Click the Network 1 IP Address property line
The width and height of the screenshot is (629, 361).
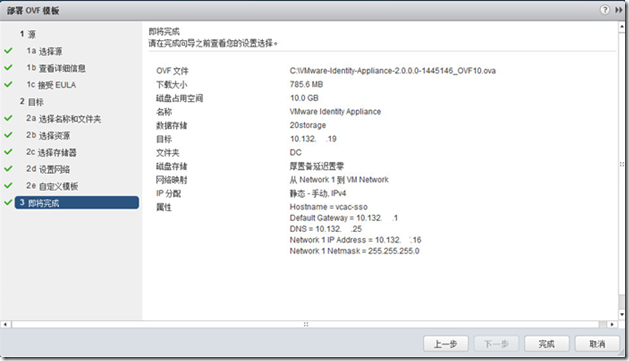pos(355,240)
